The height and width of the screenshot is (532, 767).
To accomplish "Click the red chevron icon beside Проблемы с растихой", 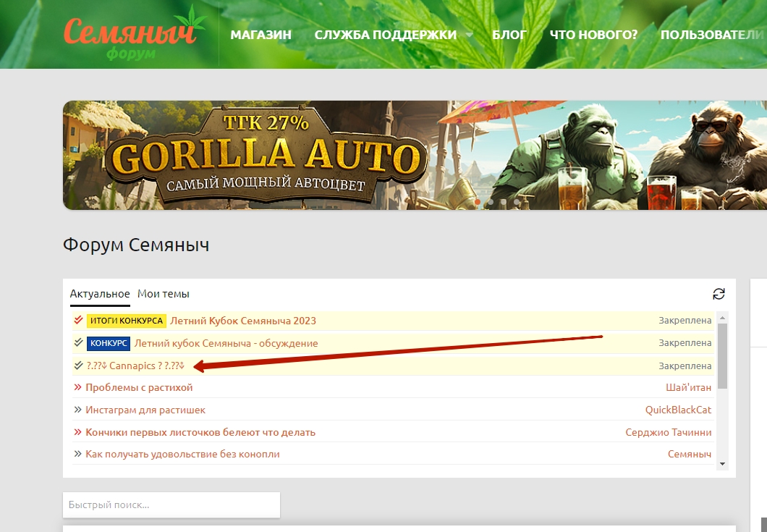I will pos(77,388).
